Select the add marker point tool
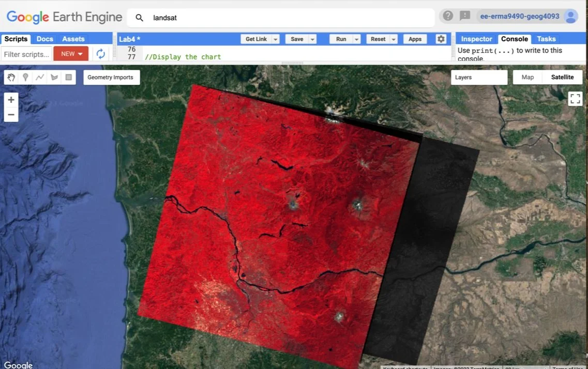Screen dimensions: 588x369 click(25, 77)
